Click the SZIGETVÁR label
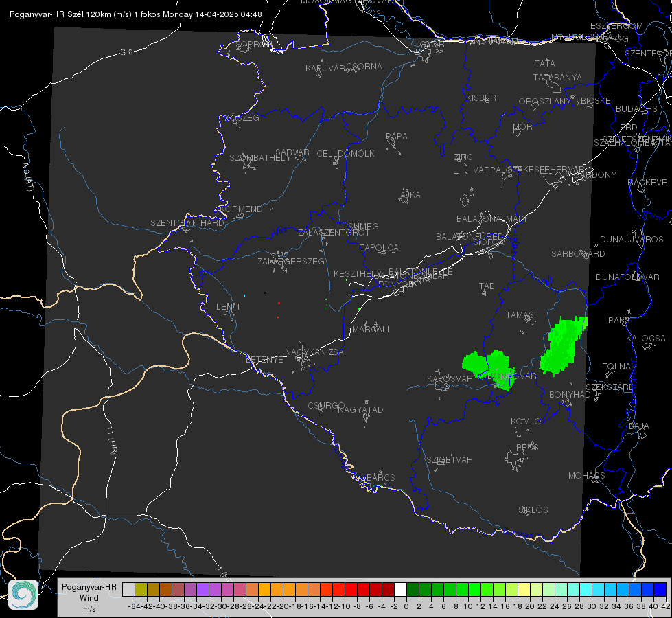 point(450,460)
